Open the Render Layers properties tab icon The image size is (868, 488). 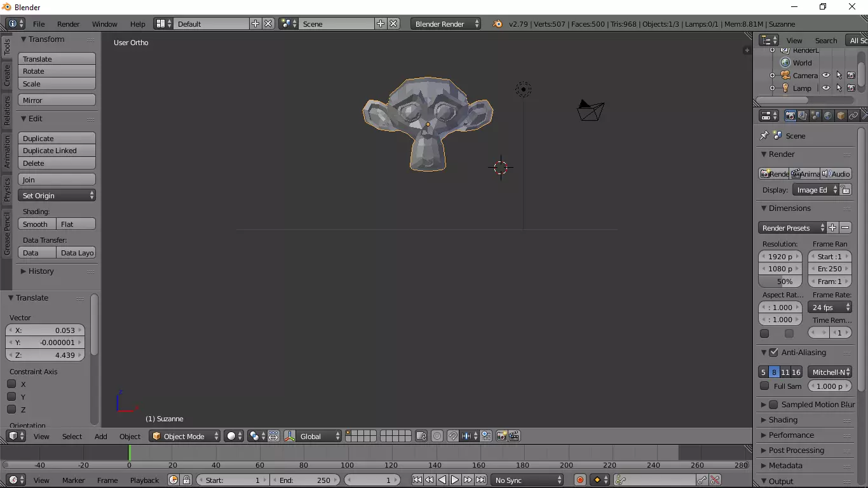803,116
